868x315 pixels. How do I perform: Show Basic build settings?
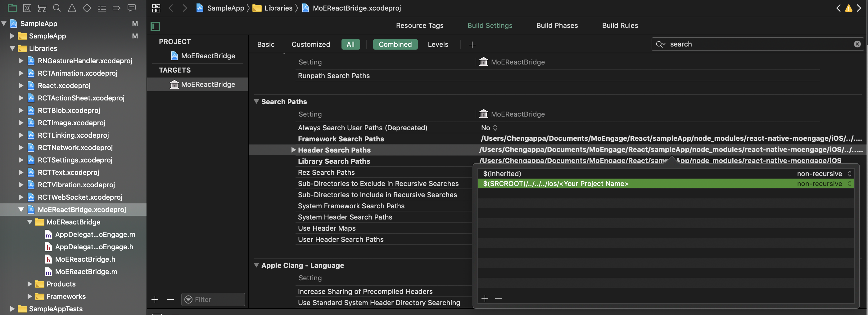pos(265,44)
